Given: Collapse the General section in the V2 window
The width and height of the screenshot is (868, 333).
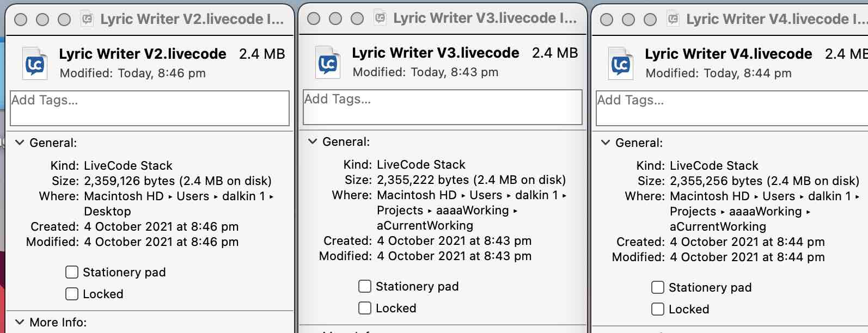Looking at the screenshot, I should click(x=20, y=143).
